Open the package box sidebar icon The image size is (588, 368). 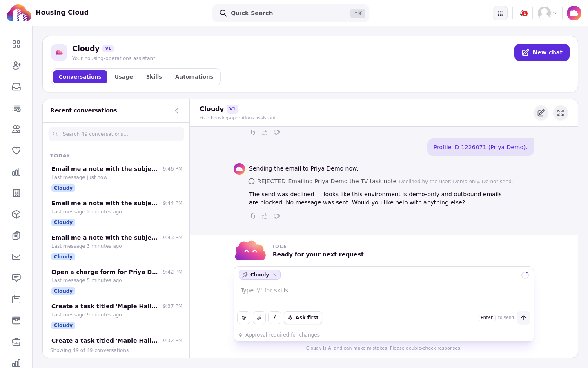(x=16, y=214)
